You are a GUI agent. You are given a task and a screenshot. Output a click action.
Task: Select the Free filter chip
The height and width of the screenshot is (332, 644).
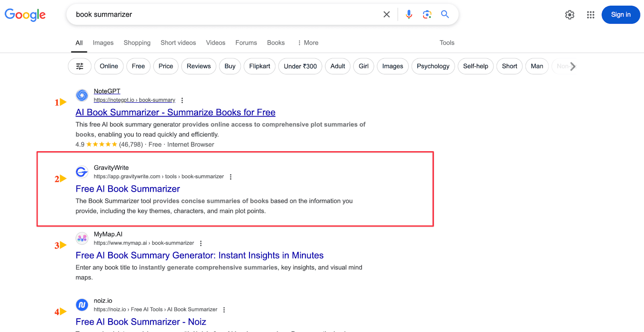pos(138,66)
